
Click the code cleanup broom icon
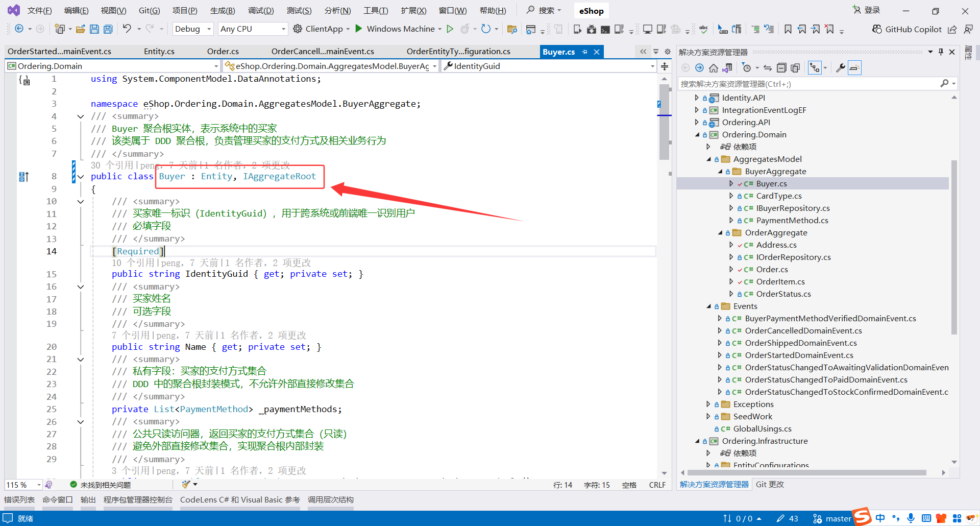[186, 484]
